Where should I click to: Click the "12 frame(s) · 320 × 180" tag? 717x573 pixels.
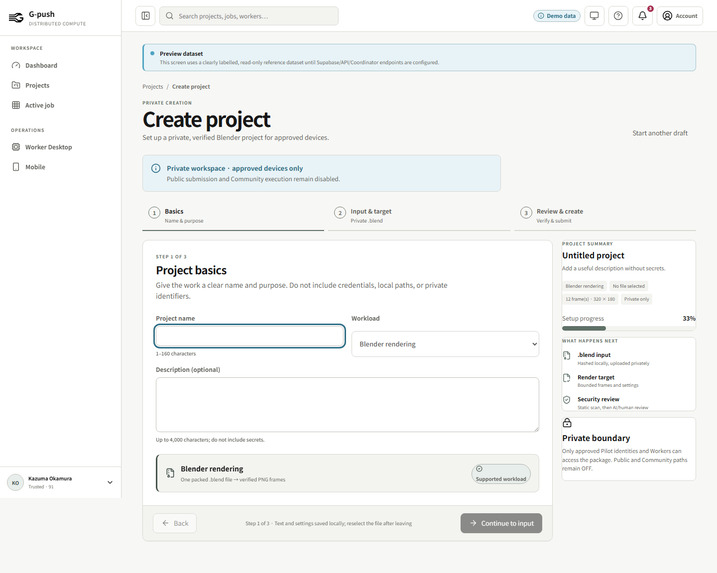coord(590,299)
